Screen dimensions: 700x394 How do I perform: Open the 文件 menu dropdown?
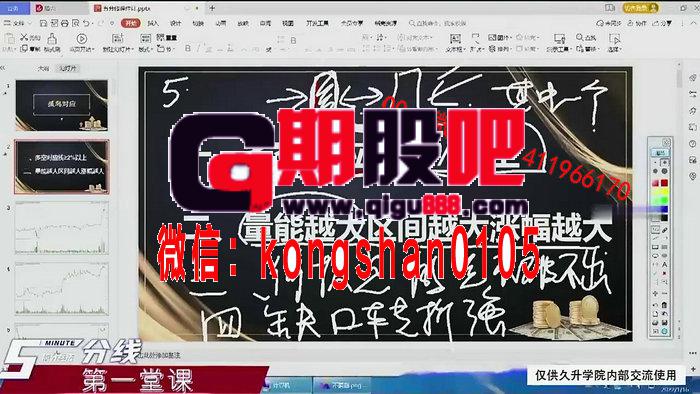[x=18, y=23]
